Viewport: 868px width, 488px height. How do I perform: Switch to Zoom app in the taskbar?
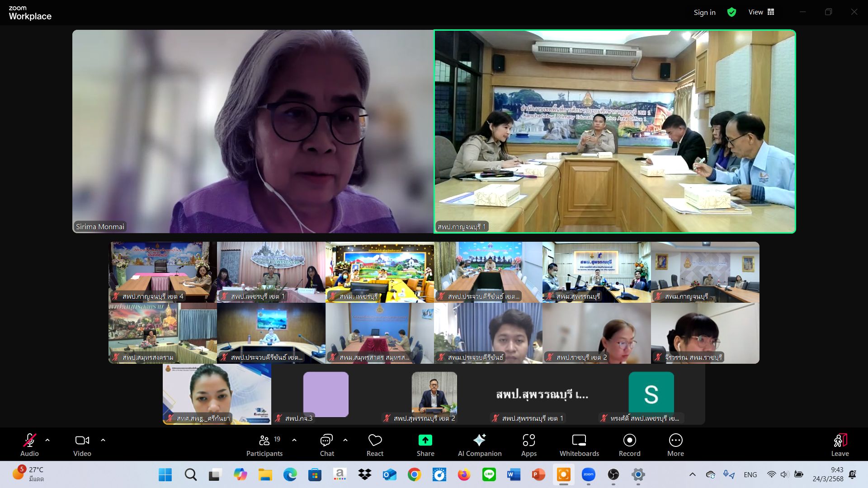[x=588, y=474]
